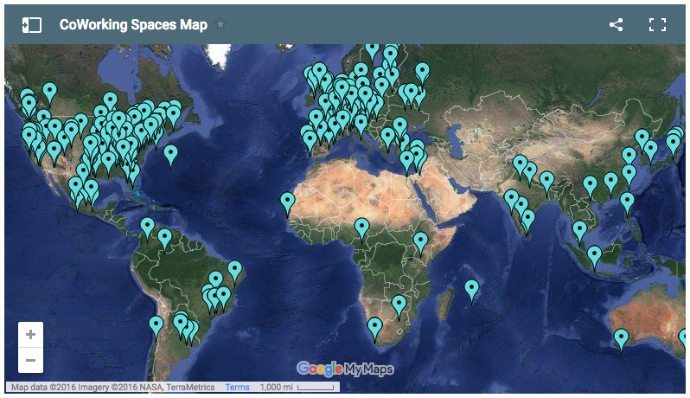Select the pin in Nigeria
This screenshot has height=398, width=690.
click(362, 228)
